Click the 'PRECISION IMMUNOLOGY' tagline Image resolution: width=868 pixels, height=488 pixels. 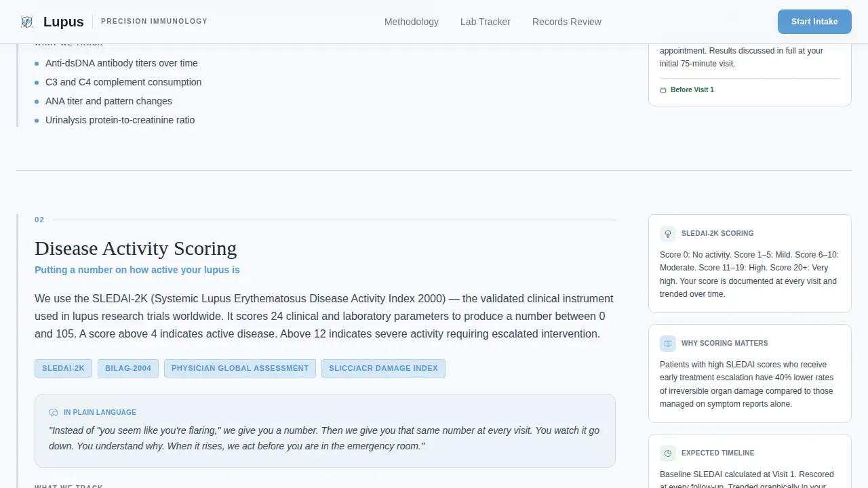pos(155,21)
